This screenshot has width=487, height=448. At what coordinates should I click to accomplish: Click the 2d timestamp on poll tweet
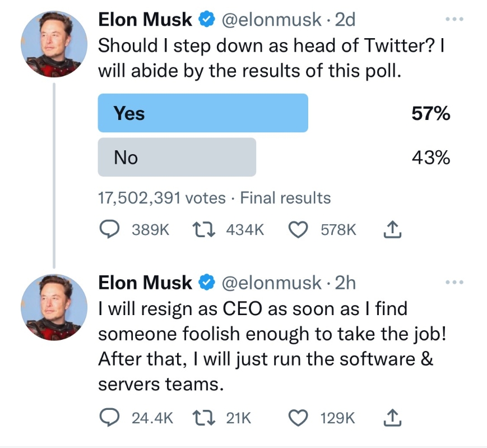(x=345, y=20)
